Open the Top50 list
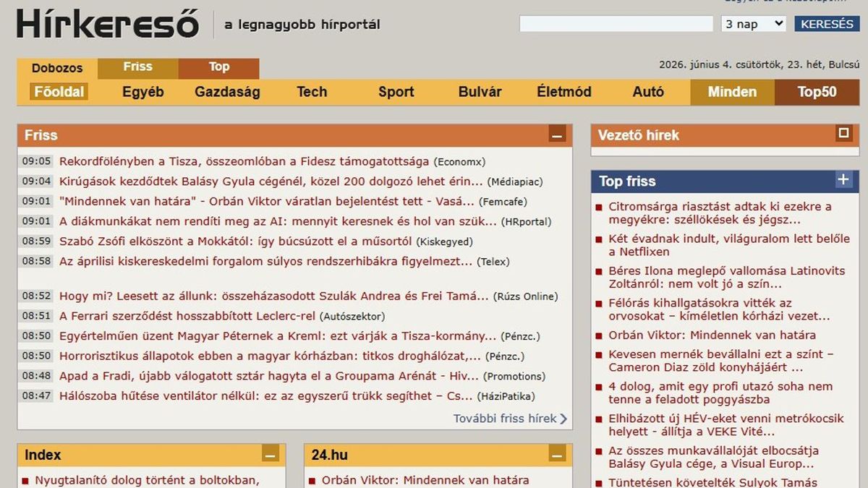The height and width of the screenshot is (488, 868). (817, 92)
